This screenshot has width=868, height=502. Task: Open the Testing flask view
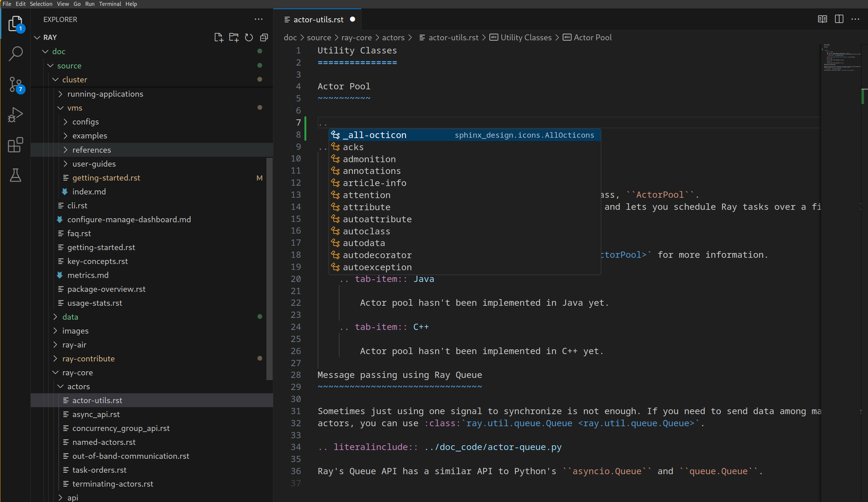click(x=15, y=175)
